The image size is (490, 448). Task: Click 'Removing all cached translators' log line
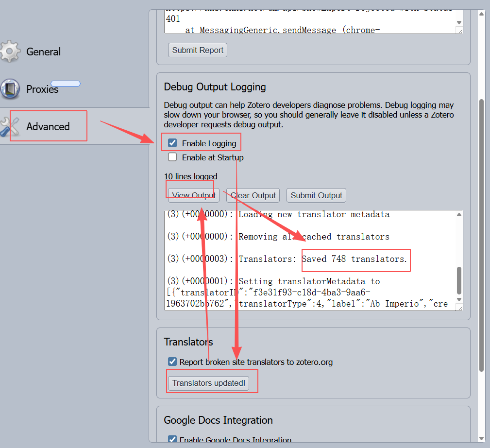[x=314, y=237]
